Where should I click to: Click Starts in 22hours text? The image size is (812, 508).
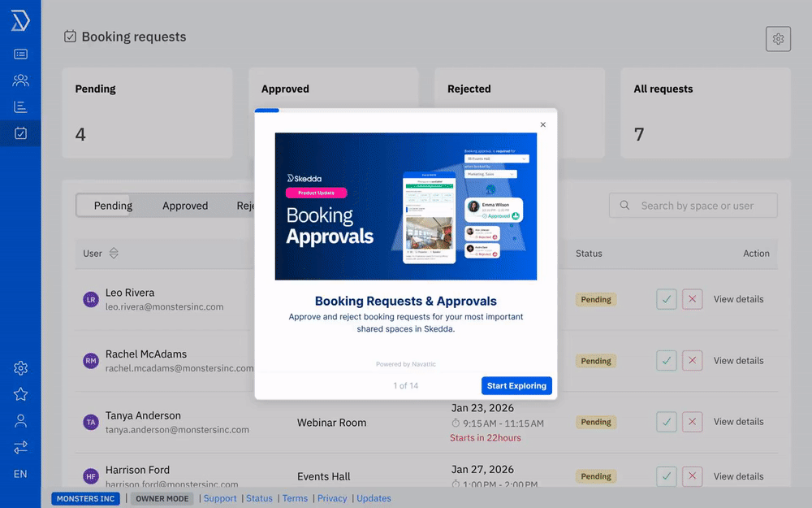coord(486,438)
